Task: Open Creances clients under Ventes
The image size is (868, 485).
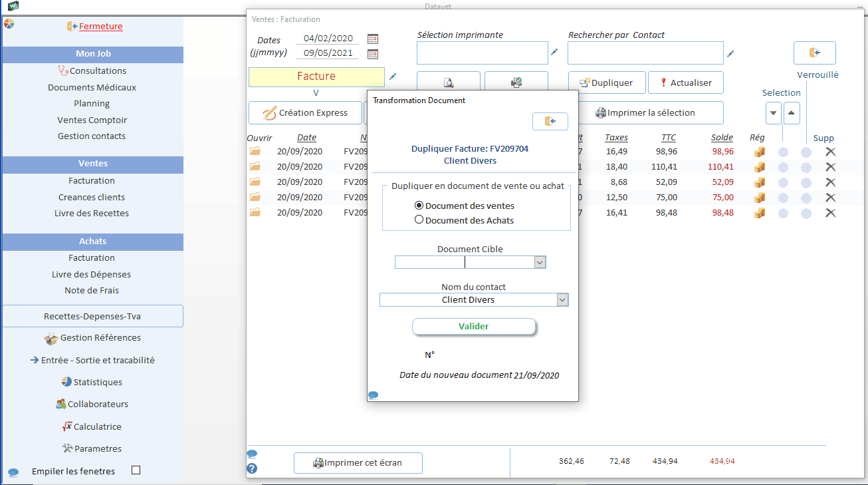Action: coord(92,197)
